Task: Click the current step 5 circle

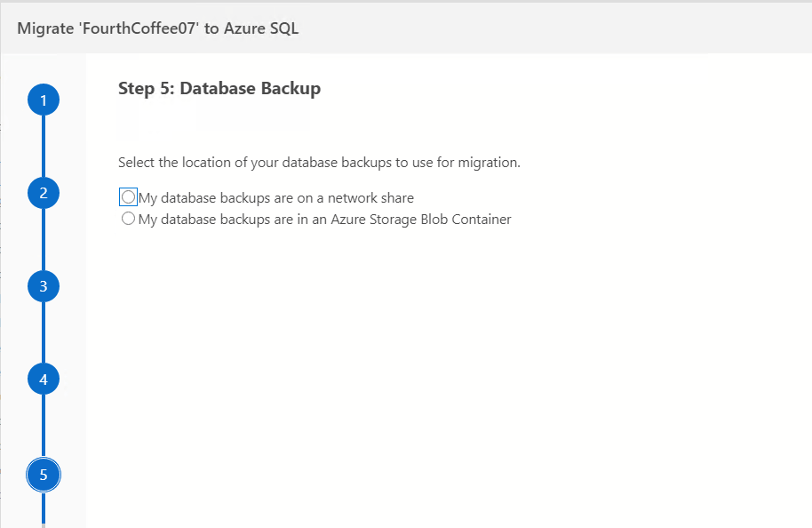Action: click(x=43, y=474)
